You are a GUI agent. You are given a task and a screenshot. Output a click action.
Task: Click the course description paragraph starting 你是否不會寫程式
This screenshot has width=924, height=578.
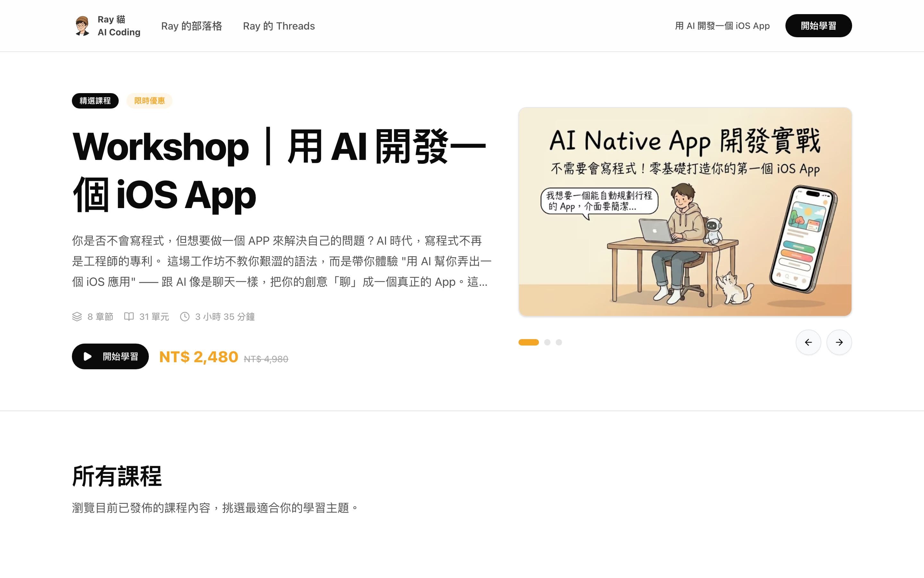click(282, 261)
